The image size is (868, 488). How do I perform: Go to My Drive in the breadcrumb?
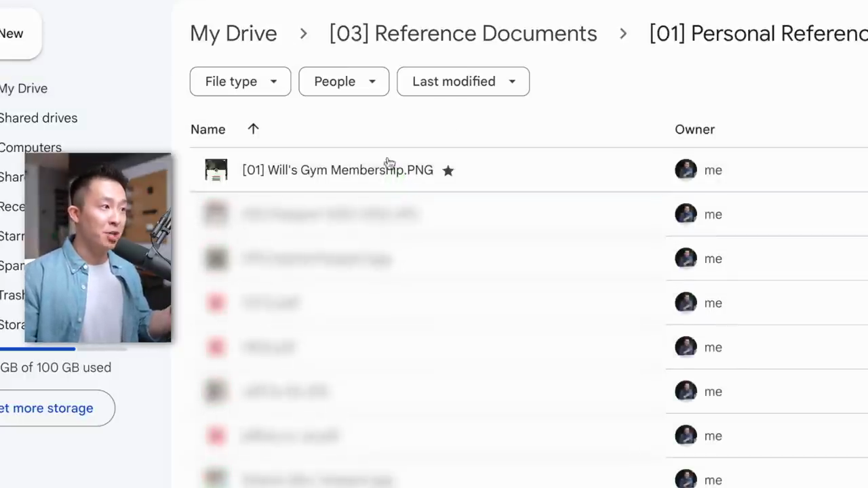233,33
